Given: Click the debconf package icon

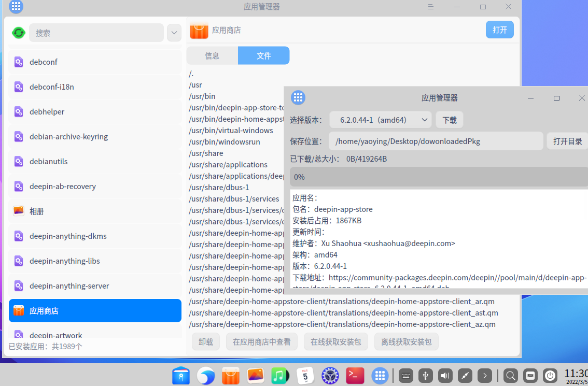Looking at the screenshot, I should (19, 62).
